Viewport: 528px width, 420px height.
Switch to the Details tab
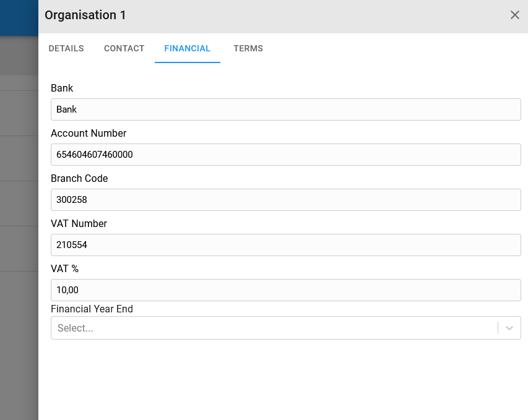tap(66, 48)
